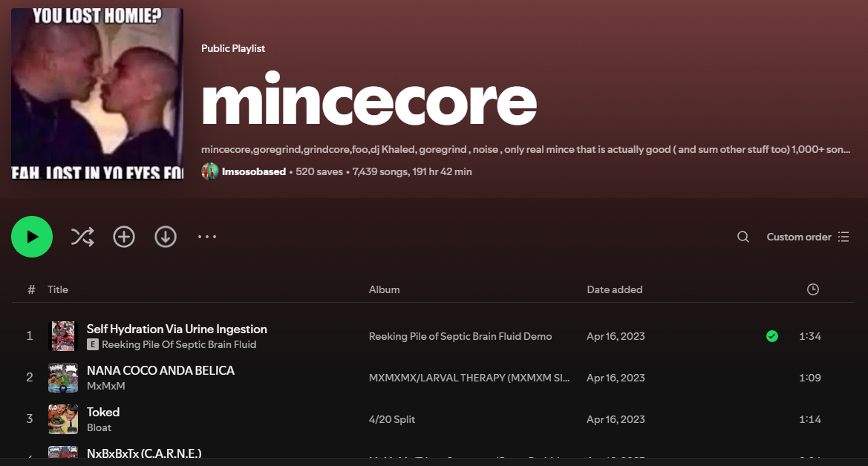Screen dimensions: 868x466
Task: Click Apr 16, 2023 date of Toked
Action: coord(616,419)
